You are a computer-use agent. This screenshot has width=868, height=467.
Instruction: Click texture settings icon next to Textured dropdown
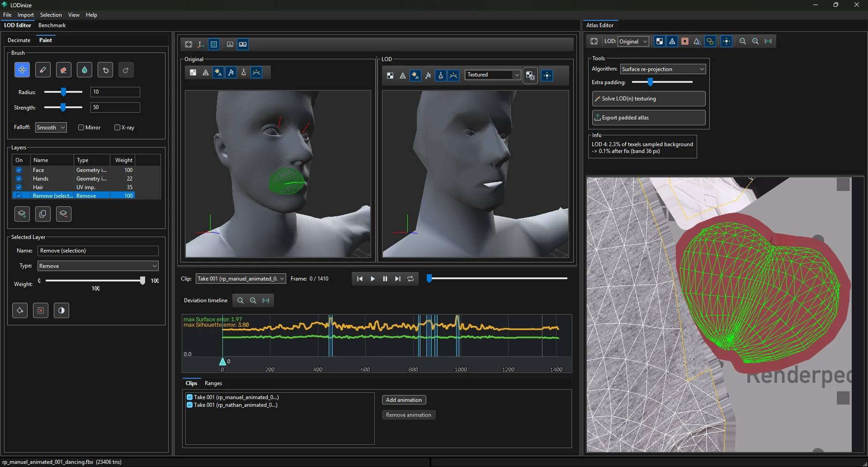coord(530,76)
